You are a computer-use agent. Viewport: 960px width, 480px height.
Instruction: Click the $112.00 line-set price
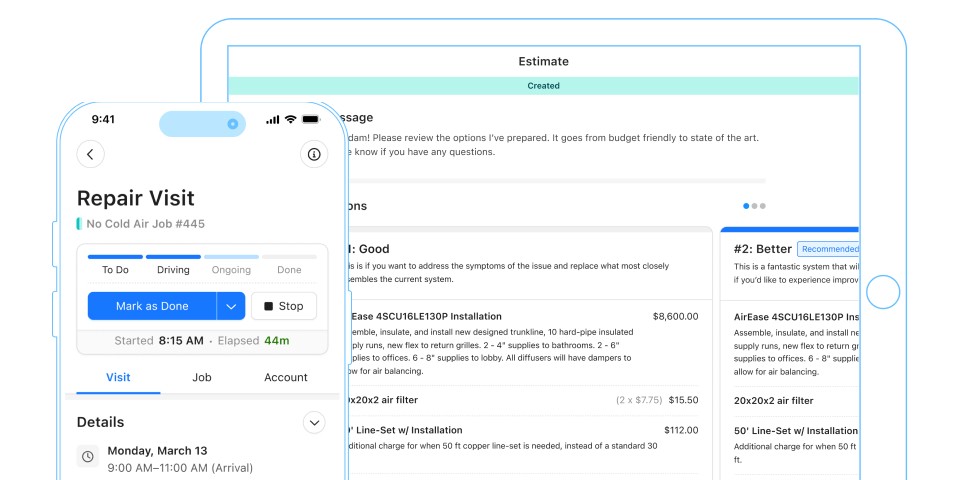pos(681,430)
